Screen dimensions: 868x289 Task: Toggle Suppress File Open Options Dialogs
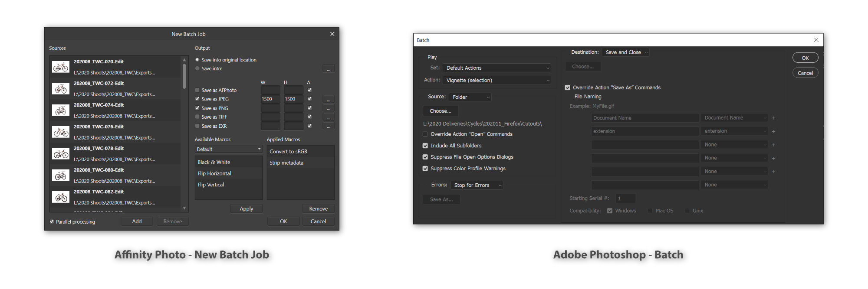[x=425, y=157]
